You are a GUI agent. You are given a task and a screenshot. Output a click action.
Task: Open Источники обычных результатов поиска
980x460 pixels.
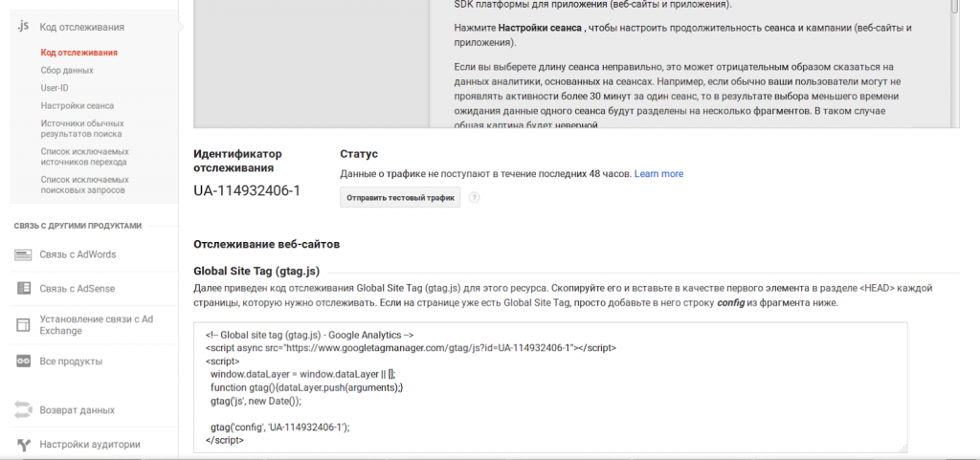point(82,128)
